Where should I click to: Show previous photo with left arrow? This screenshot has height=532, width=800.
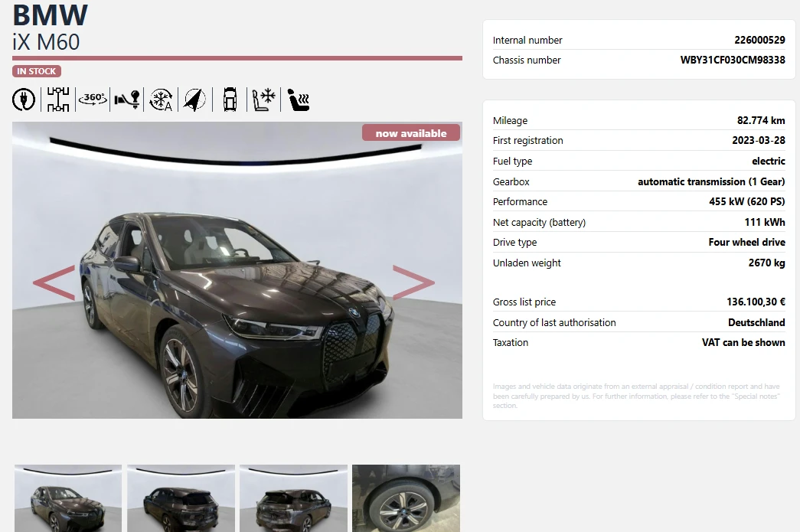click(x=54, y=282)
